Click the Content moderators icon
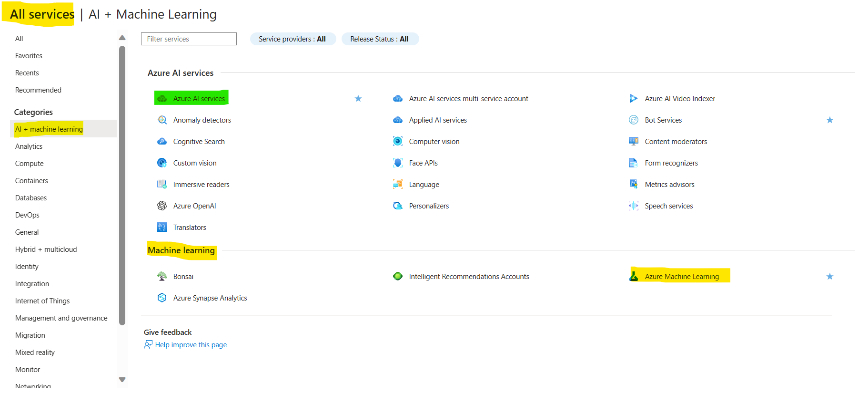Image resolution: width=868 pixels, height=394 pixels. pos(634,142)
